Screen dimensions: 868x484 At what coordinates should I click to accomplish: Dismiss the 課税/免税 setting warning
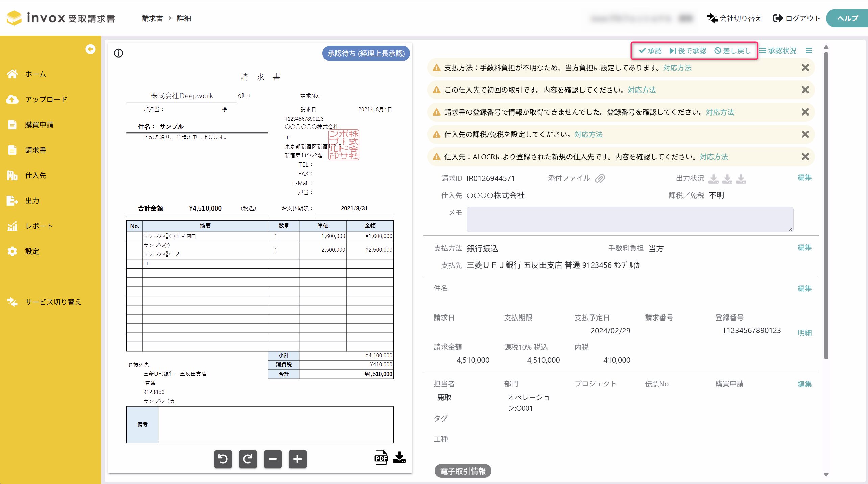[x=805, y=134]
